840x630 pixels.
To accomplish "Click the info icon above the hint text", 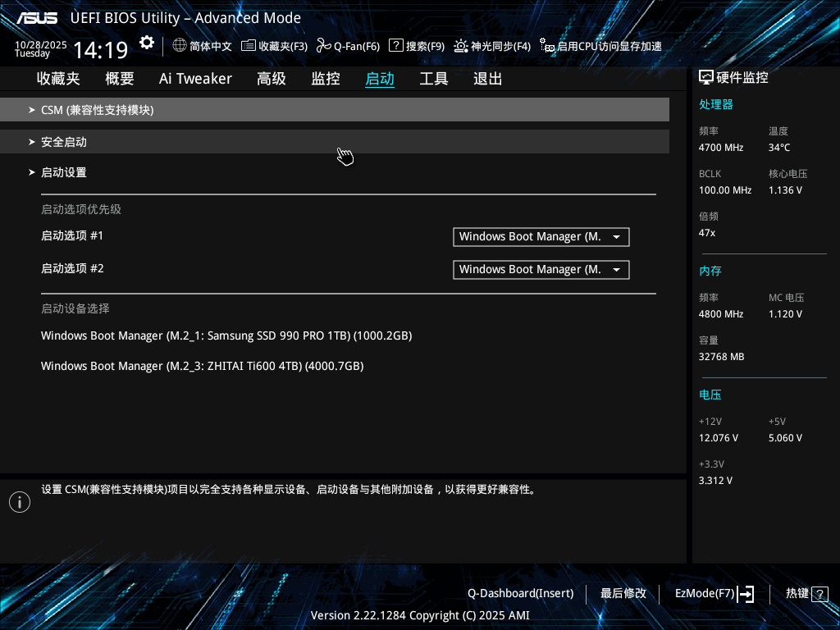I will pos(19,501).
